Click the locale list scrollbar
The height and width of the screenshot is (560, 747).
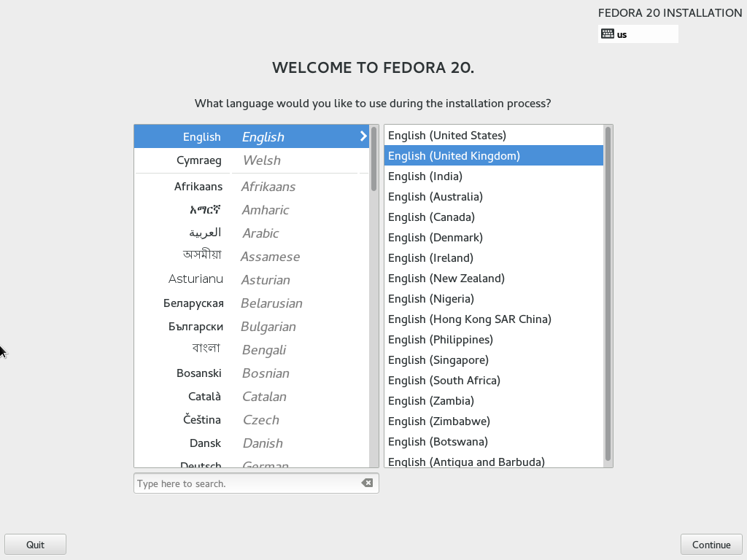click(x=608, y=294)
